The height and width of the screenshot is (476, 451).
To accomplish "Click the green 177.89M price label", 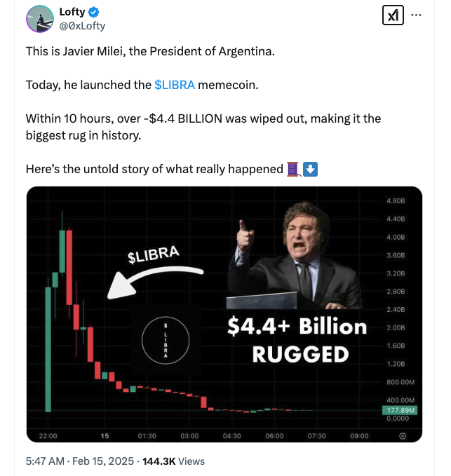I will coord(402,410).
